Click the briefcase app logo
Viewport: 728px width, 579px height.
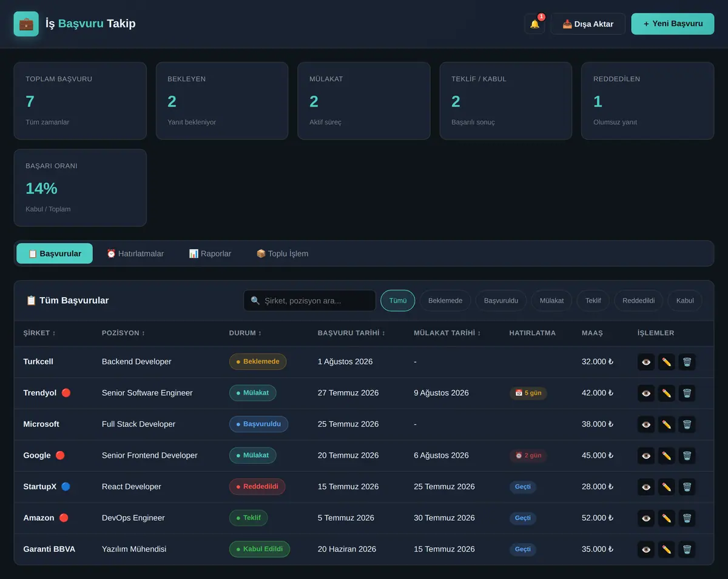click(26, 24)
